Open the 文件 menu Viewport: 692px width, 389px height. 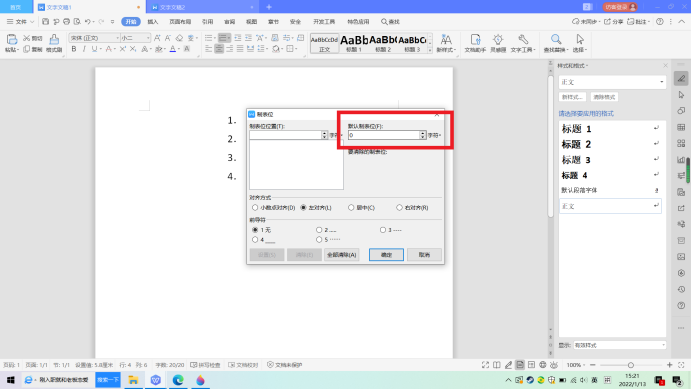pos(20,22)
